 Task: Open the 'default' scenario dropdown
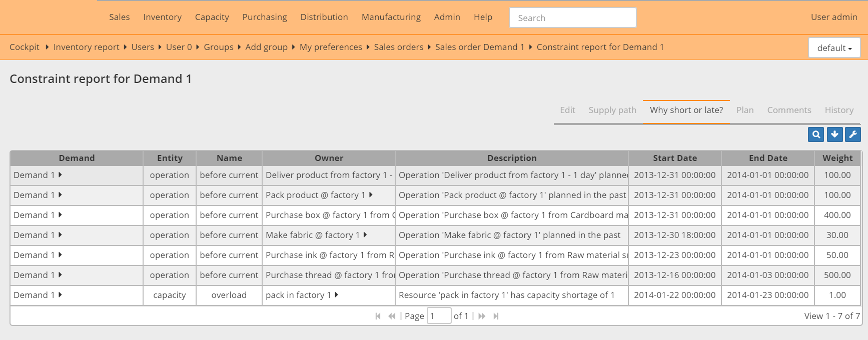(x=834, y=48)
